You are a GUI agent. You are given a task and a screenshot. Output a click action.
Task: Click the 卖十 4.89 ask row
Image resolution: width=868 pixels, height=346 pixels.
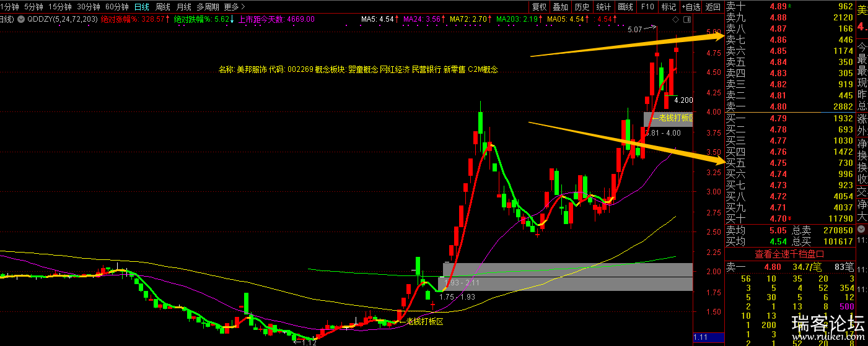789,7
